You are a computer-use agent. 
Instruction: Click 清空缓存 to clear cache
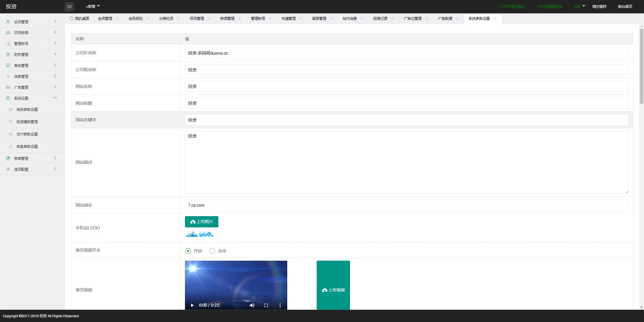[600, 6]
